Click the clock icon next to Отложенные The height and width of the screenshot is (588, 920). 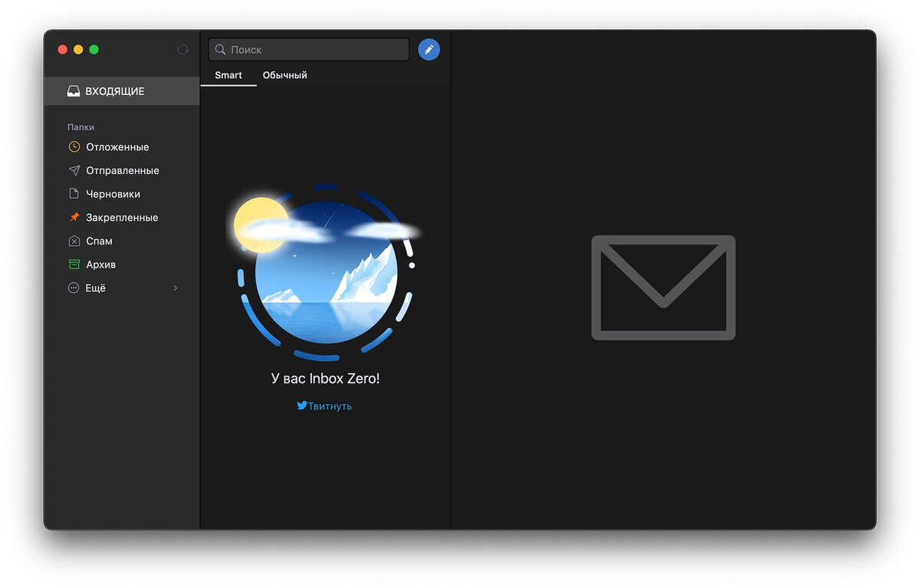(x=74, y=146)
